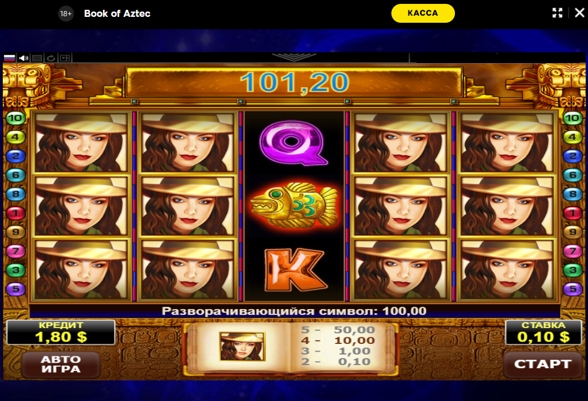Close the Book of Aztec game window
Screen dimensions: 588x401
579,13
